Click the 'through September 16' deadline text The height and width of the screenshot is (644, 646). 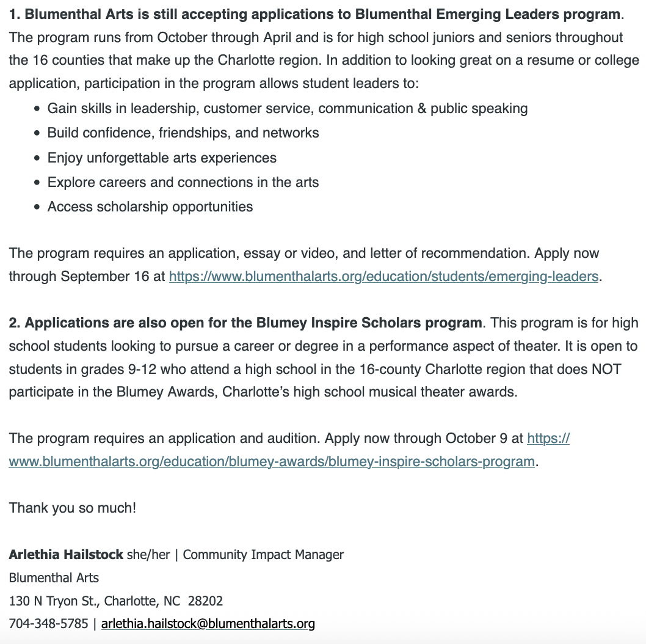coord(79,276)
